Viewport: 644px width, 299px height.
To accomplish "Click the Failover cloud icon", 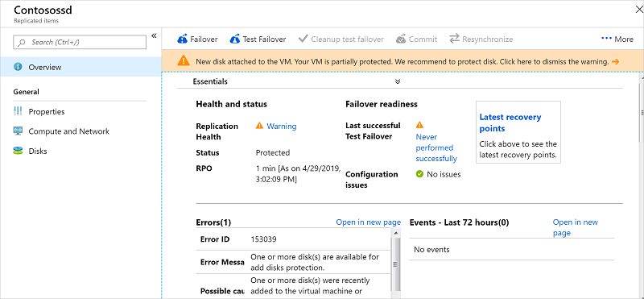I will click(183, 39).
